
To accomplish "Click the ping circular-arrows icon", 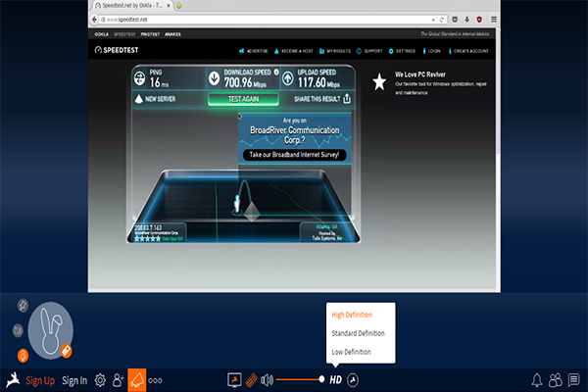I will (x=140, y=78).
